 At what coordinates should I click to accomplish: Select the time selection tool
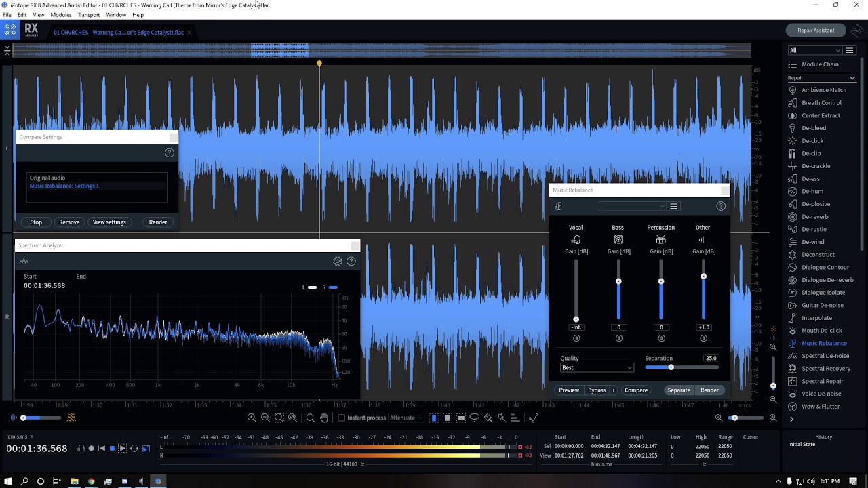pos(434,418)
